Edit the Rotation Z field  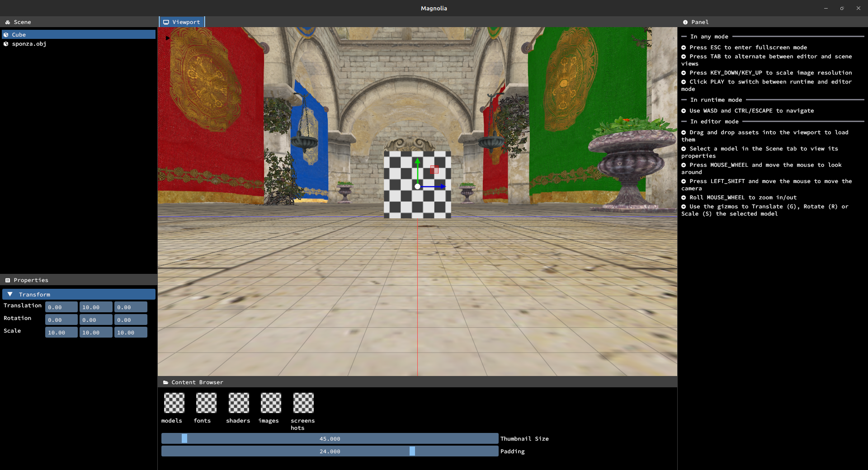pos(131,320)
